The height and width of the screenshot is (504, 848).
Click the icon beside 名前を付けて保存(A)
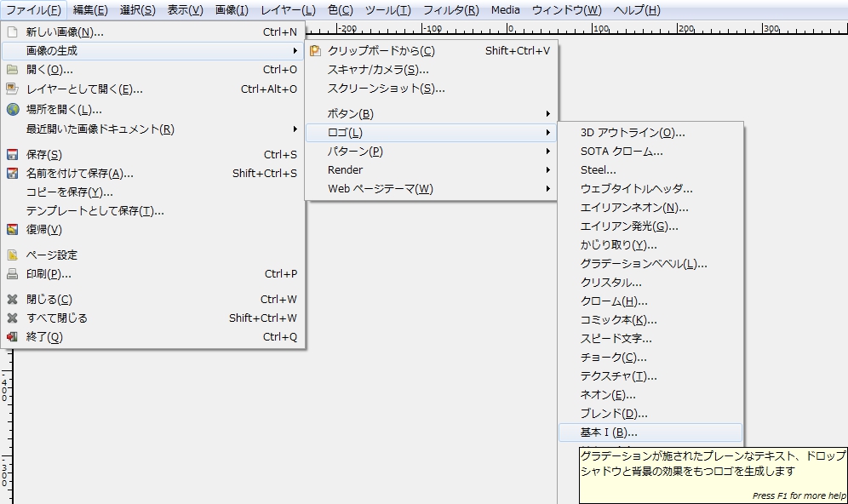(13, 174)
